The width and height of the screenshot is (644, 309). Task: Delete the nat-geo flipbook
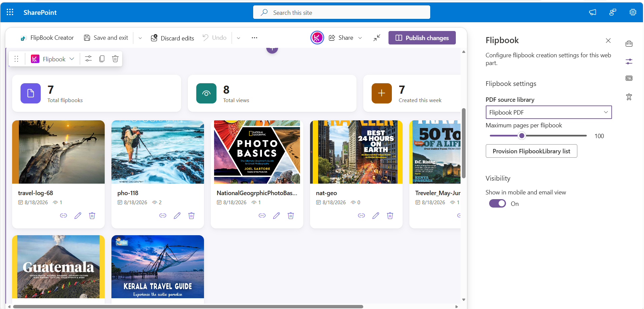point(390,216)
